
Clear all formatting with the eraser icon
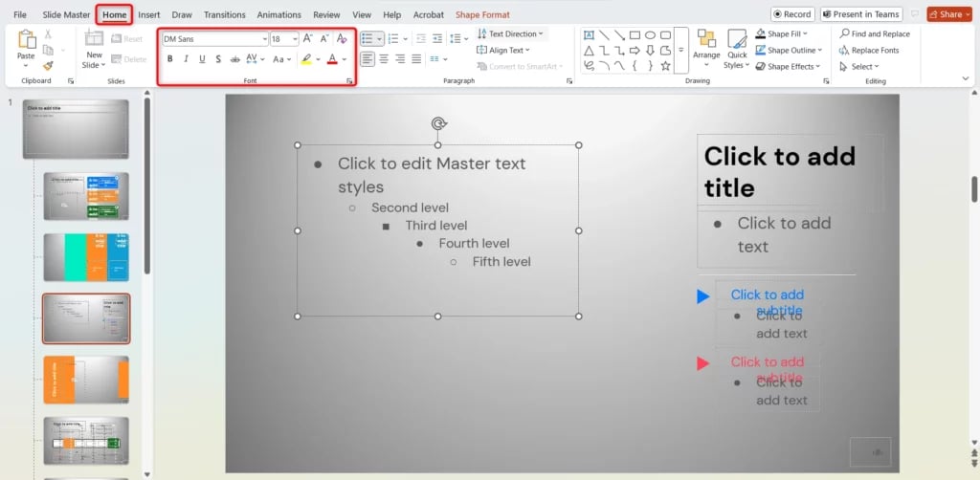[x=342, y=38]
